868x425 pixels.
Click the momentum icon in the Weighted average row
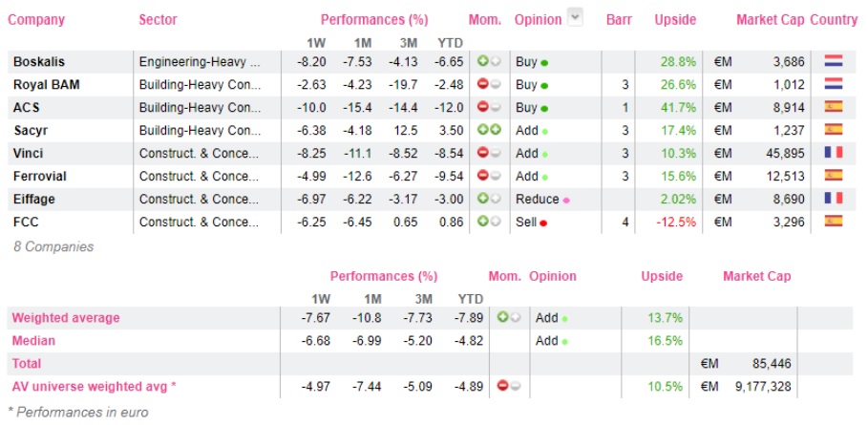(508, 317)
